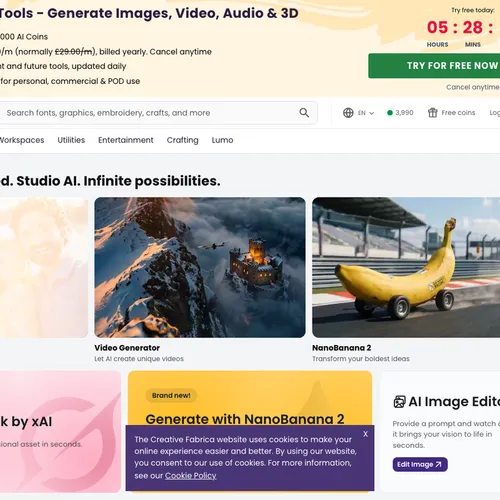
Task: Click the Edit Image button
Action: pos(420,464)
